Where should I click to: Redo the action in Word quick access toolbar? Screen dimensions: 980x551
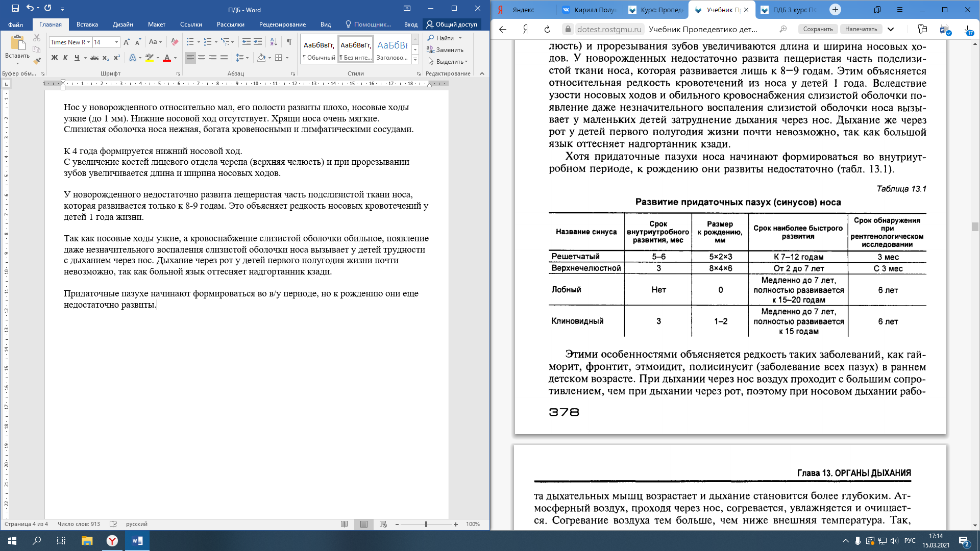[x=48, y=8]
